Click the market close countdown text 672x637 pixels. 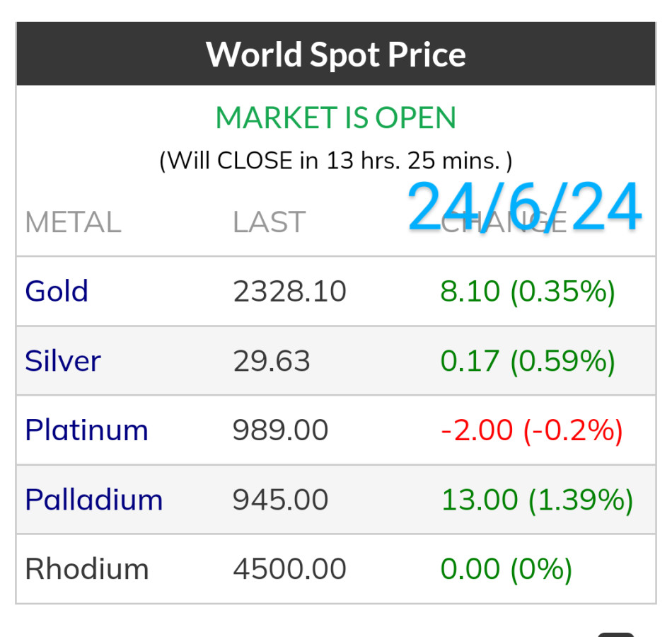(x=336, y=161)
